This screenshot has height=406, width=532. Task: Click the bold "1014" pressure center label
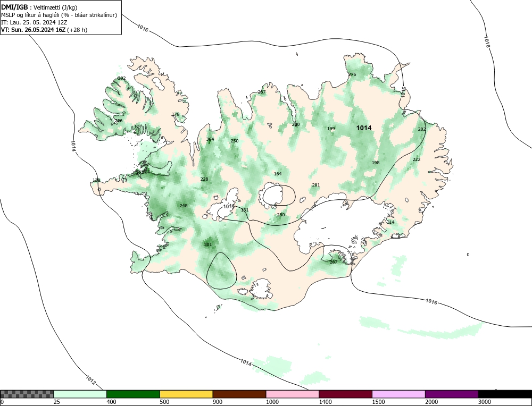pyautogui.click(x=364, y=128)
